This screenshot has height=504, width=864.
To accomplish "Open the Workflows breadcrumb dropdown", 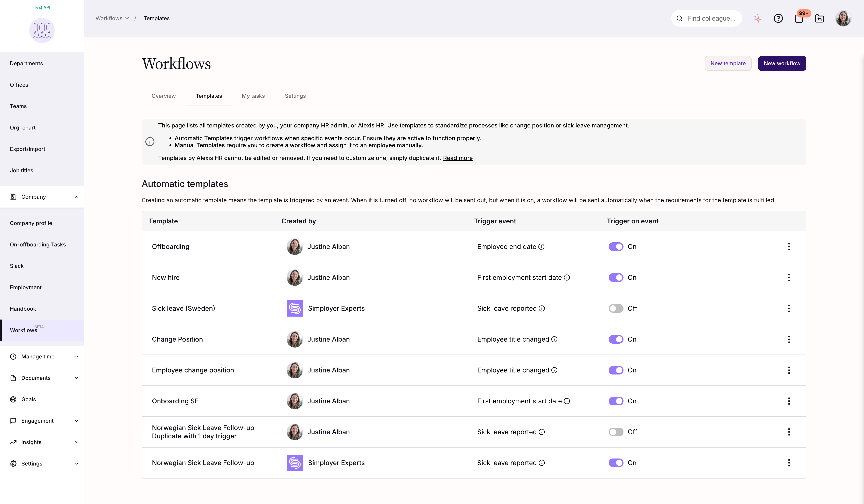I will (x=112, y=18).
